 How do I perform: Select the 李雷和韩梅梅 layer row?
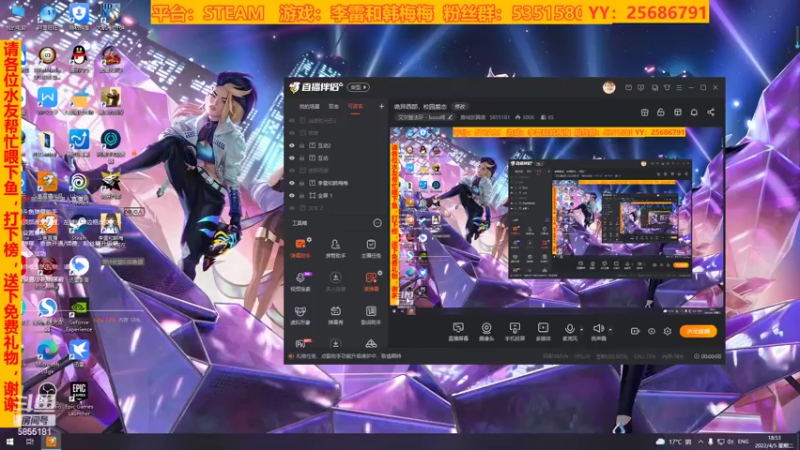(x=336, y=183)
